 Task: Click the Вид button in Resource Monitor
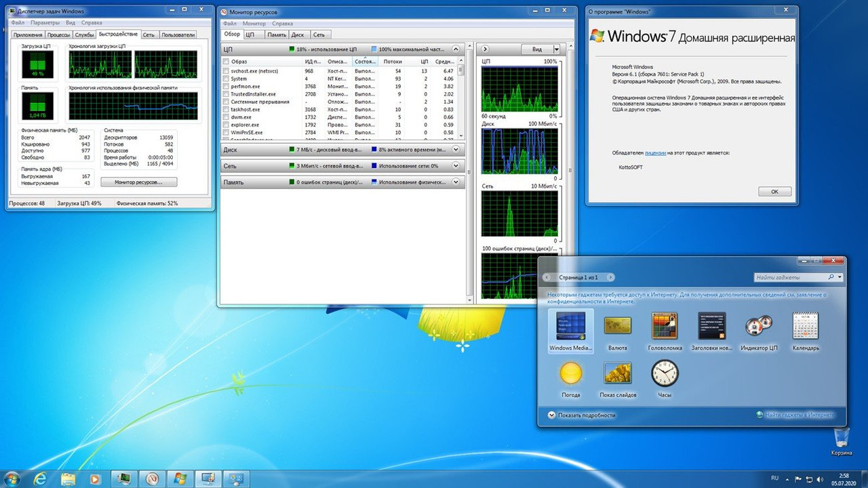pos(537,49)
